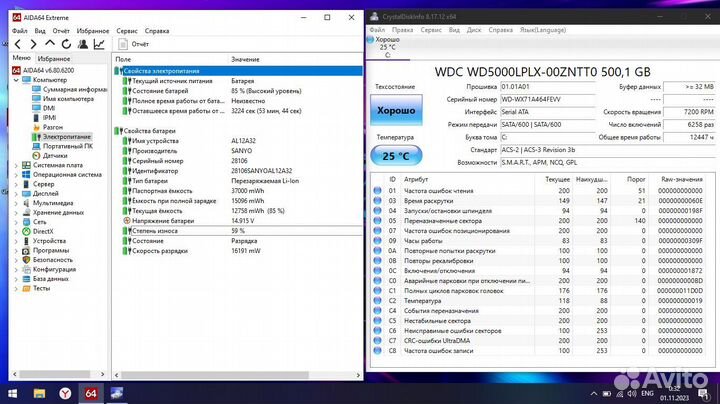Click the Тесты tree icon
The width and height of the screenshot is (720, 404).
point(26,288)
